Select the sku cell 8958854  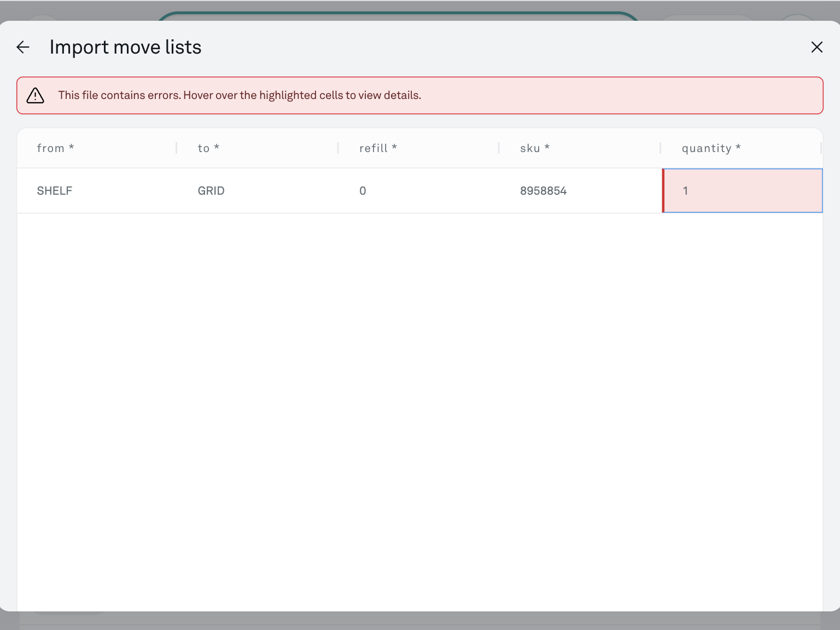point(543,191)
